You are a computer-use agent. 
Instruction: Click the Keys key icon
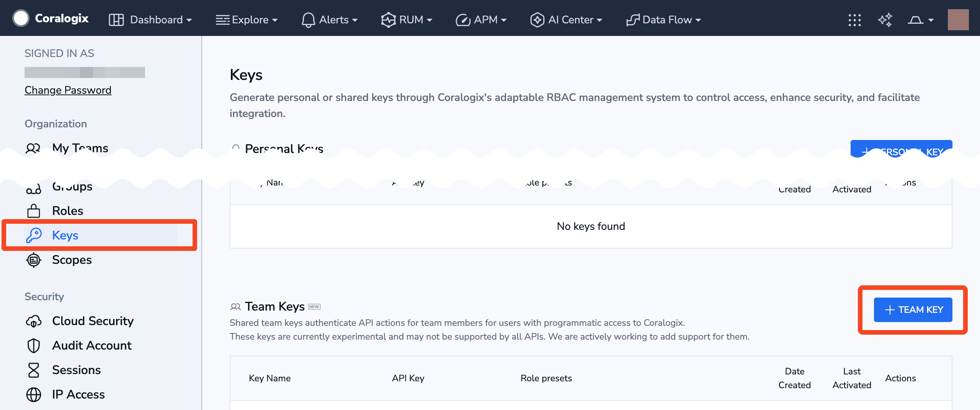click(34, 235)
